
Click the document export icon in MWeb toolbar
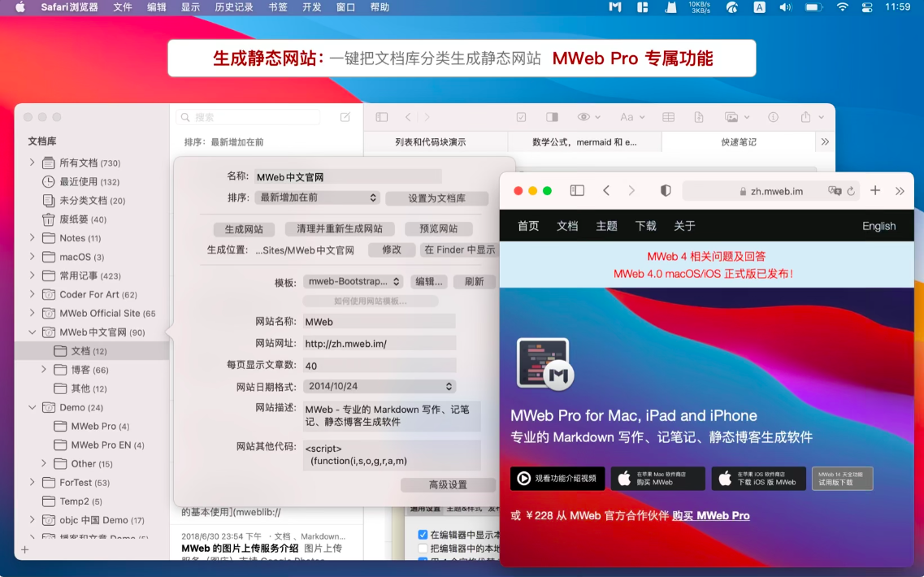coord(699,117)
